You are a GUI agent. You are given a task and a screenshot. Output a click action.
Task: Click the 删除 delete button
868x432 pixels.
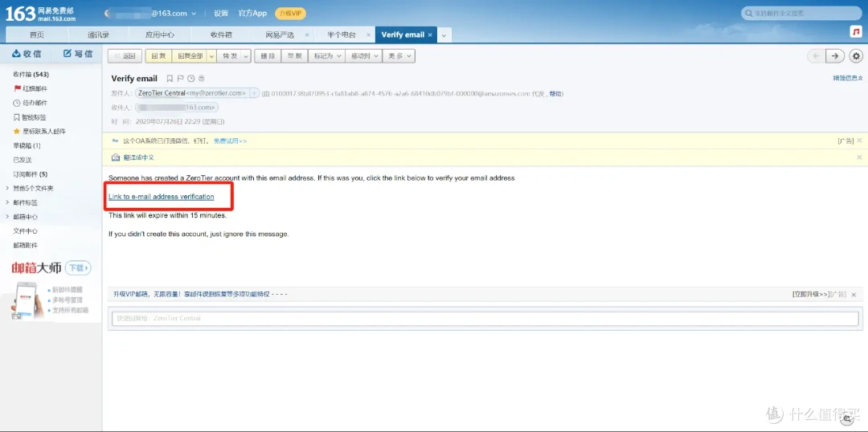tap(268, 56)
